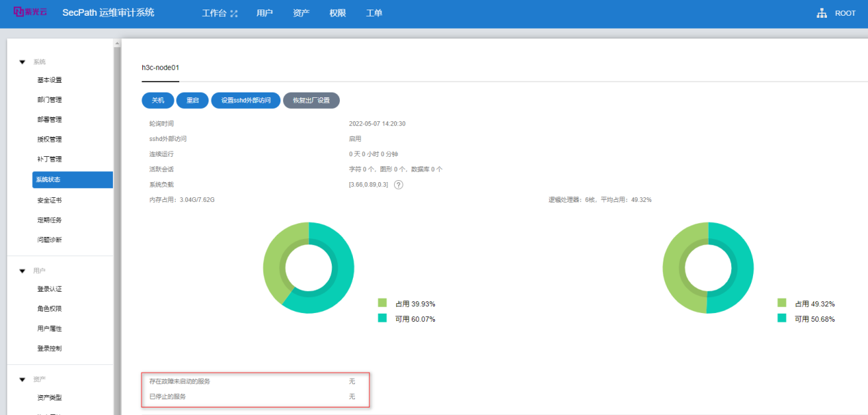Click the 启用 sshd status value
This screenshot has width=868, height=415.
(x=355, y=139)
